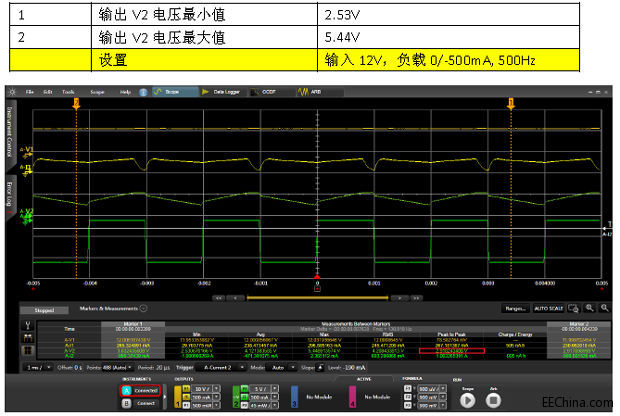Toggle output 1 P1 trace
Screen dimensions: 620x416
(x=186, y=405)
